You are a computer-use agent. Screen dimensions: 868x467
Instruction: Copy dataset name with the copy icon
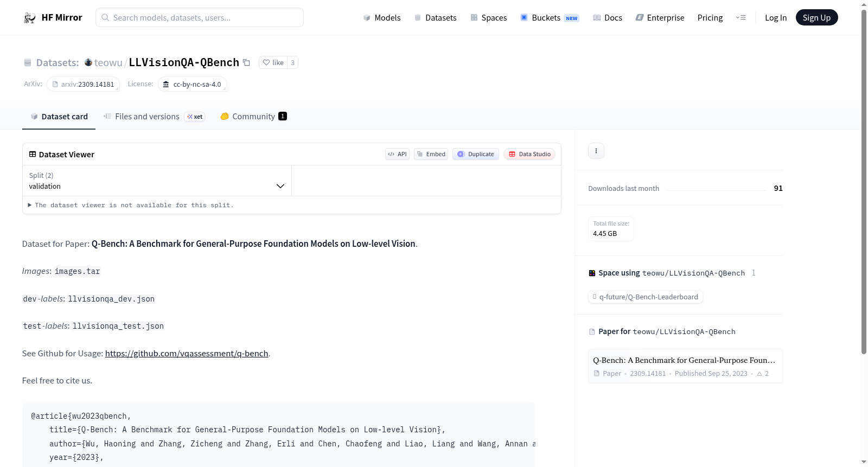coord(246,62)
